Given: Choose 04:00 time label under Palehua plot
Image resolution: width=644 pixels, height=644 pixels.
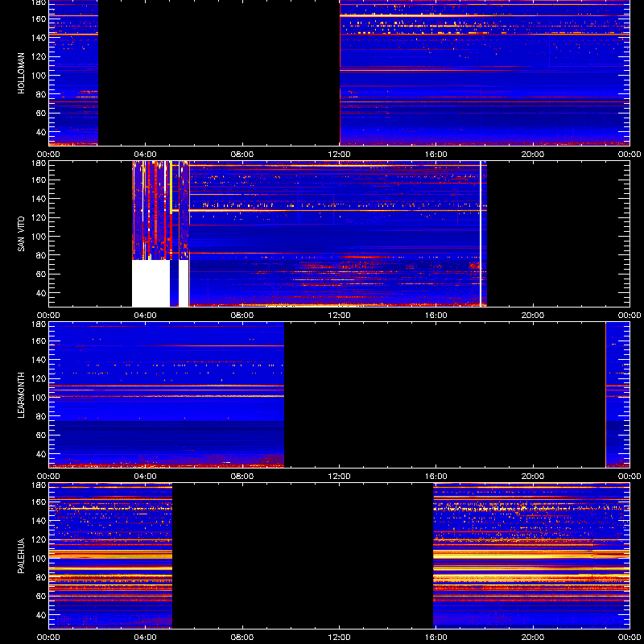Looking at the screenshot, I should pyautogui.click(x=146, y=638).
